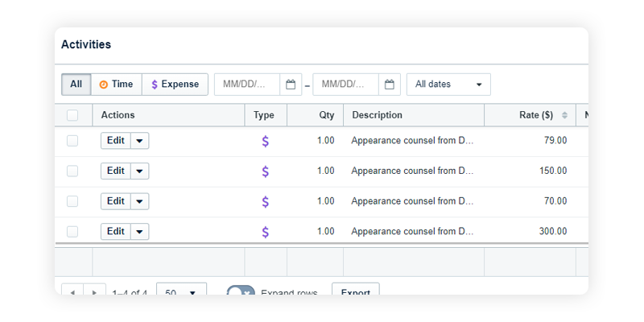Click the 300.00 rate value

pos(553,232)
